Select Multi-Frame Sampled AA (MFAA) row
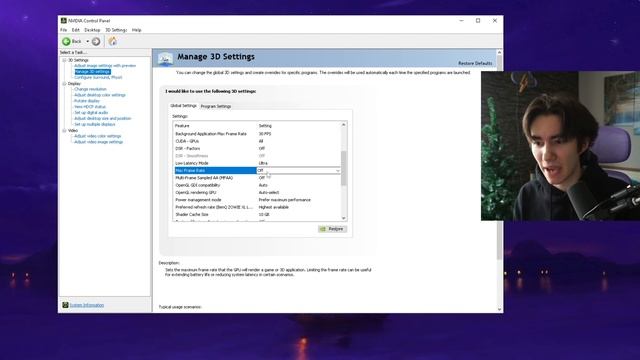 pyautogui.click(x=257, y=178)
